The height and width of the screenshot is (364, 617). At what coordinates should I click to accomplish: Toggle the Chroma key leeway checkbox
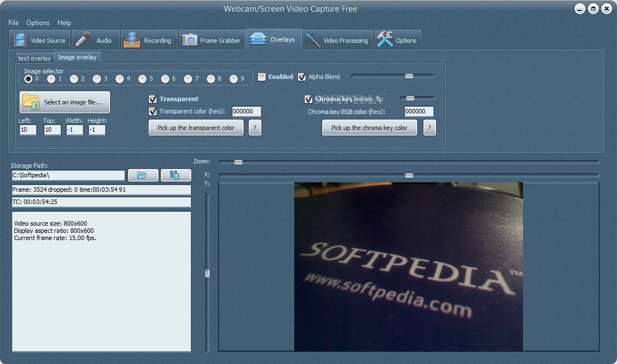tap(308, 99)
